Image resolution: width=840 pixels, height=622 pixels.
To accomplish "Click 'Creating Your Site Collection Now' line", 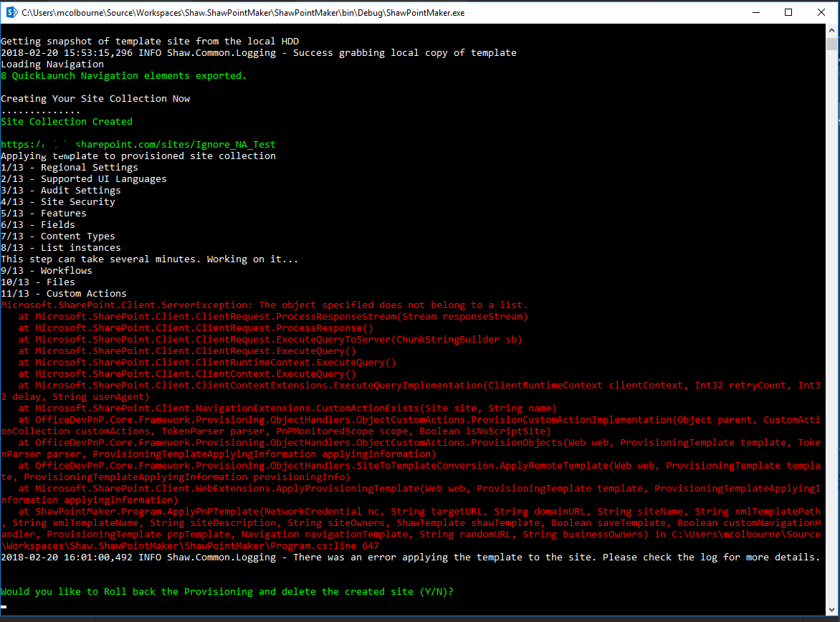I will pos(95,99).
